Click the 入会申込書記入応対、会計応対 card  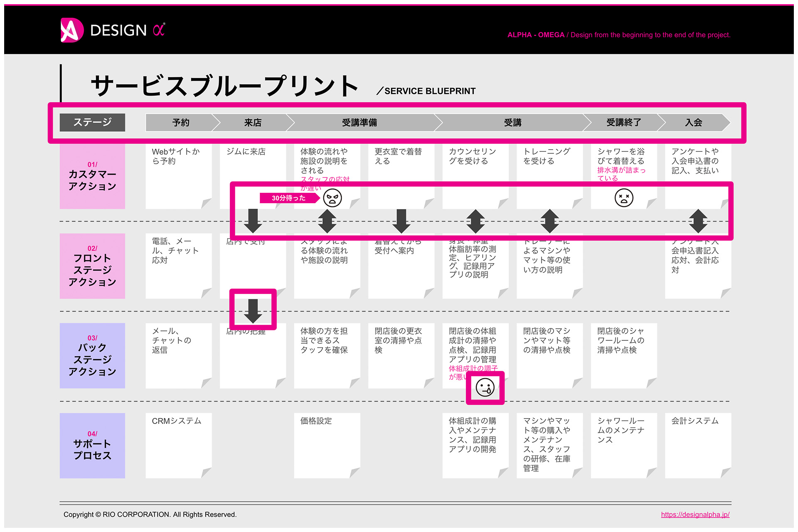click(698, 266)
